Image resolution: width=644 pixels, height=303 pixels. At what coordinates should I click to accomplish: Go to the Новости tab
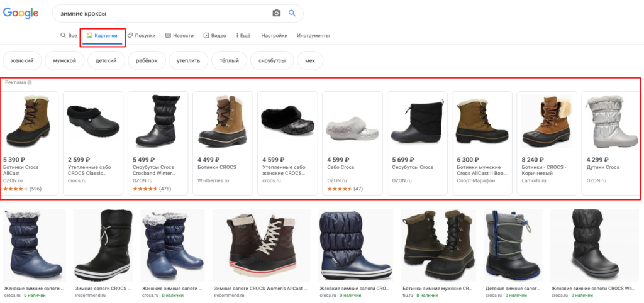tap(179, 36)
